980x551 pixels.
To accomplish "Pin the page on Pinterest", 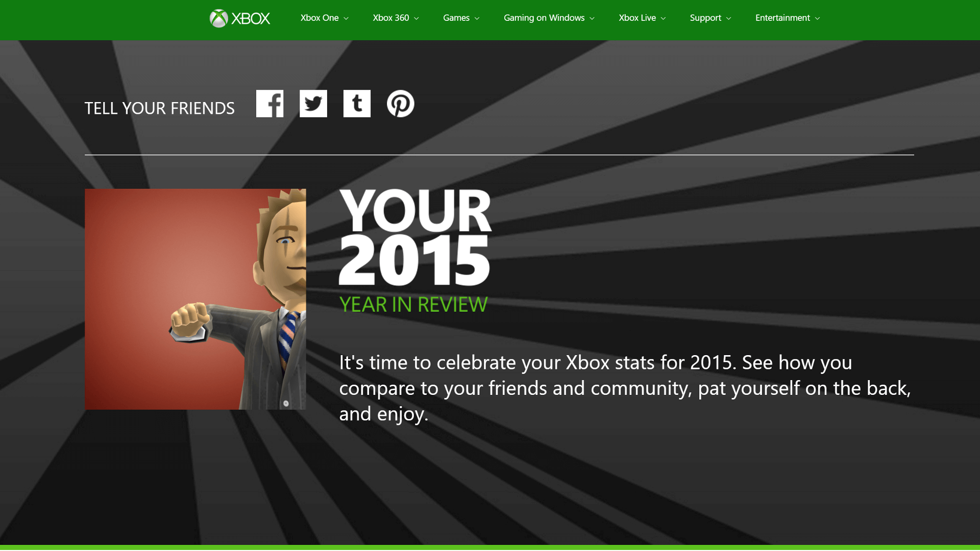I will pyautogui.click(x=401, y=104).
